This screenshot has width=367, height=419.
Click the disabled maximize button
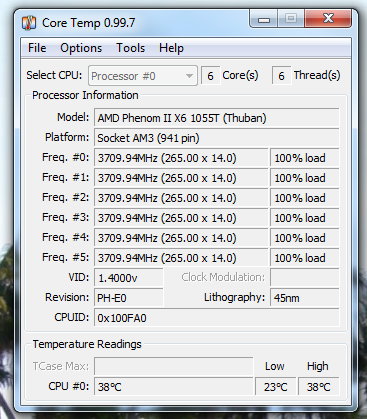[x=291, y=18]
